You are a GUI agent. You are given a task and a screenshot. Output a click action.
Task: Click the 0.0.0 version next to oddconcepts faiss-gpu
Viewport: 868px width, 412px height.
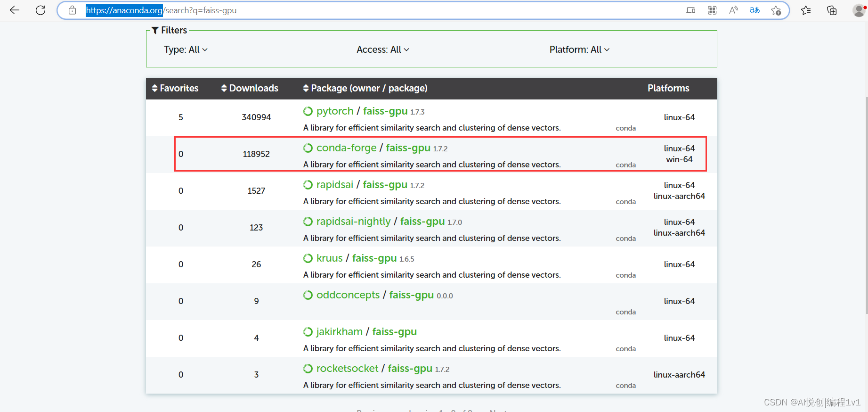[x=445, y=296]
